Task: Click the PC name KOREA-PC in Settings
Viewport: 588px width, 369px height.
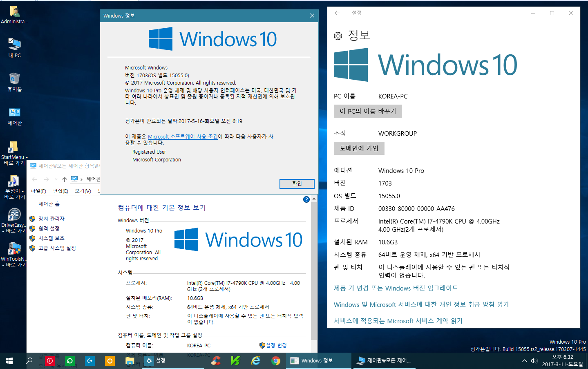Action: [x=393, y=96]
